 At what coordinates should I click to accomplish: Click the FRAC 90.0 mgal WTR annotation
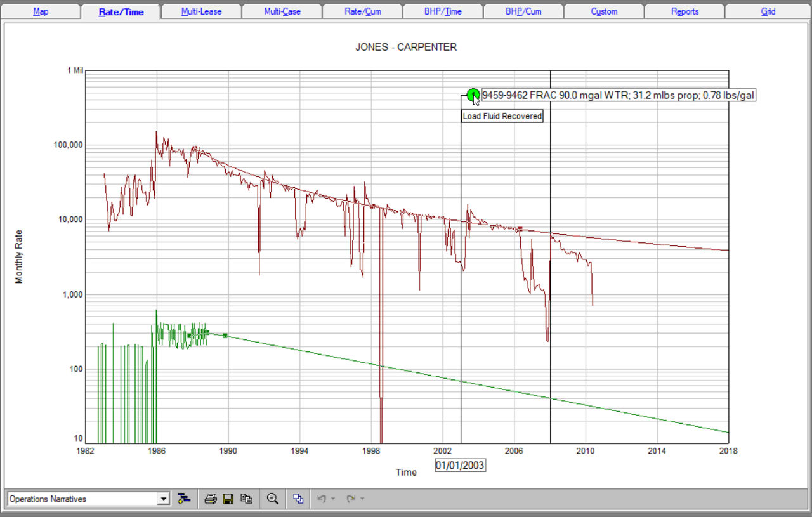[619, 95]
